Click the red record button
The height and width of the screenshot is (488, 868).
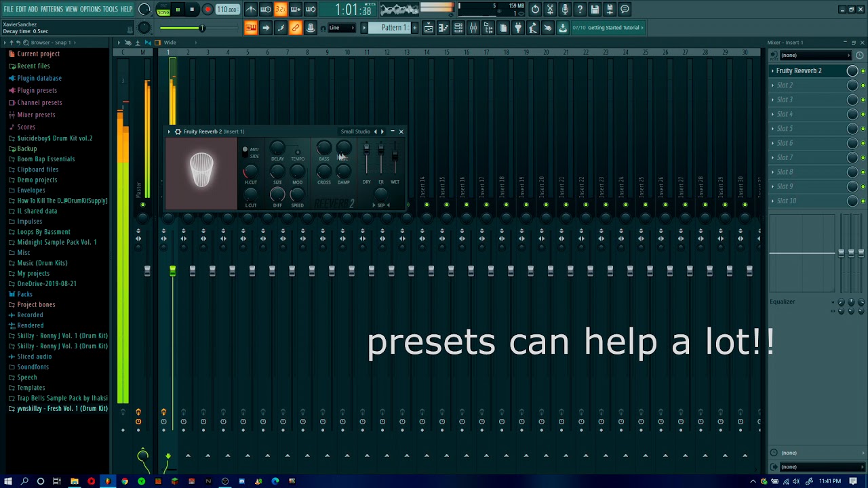[x=208, y=9]
